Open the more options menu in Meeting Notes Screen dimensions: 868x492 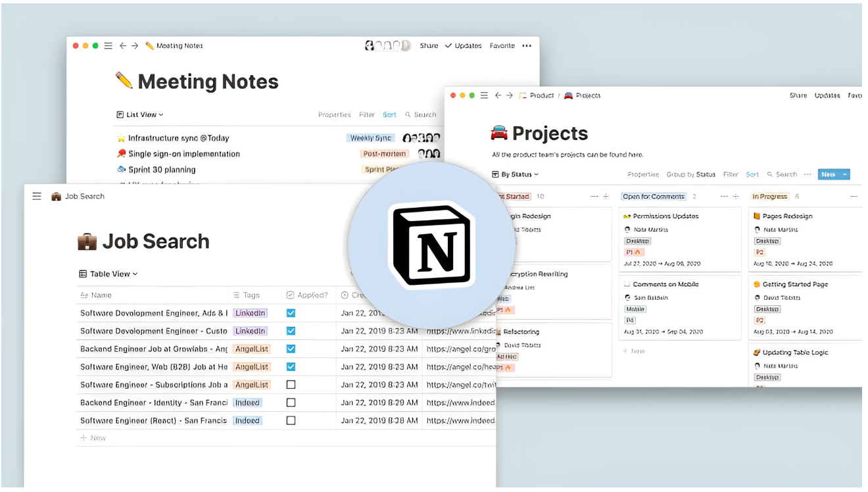(x=527, y=46)
